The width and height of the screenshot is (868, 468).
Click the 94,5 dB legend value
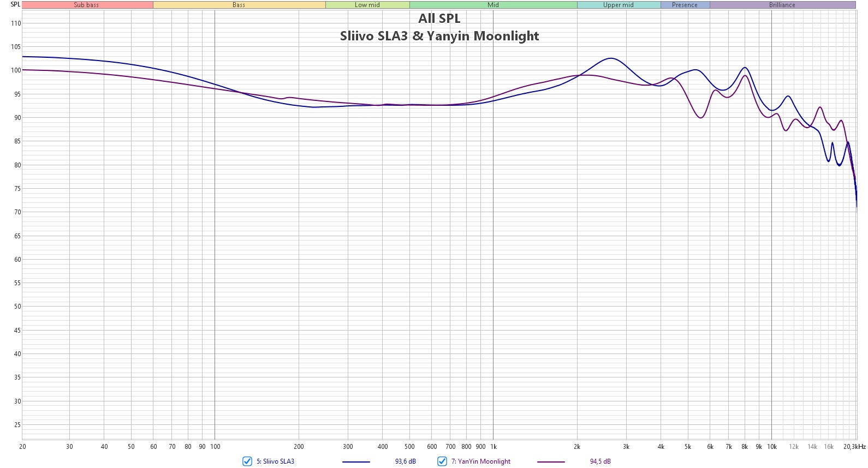pos(600,461)
